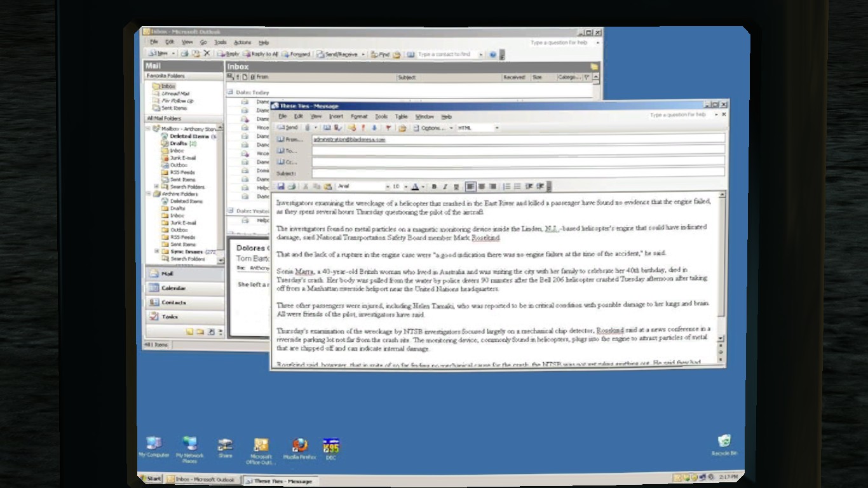Collapse the Mailbox - Anthony tree node
The height and width of the screenshot is (488, 868).
point(149,128)
